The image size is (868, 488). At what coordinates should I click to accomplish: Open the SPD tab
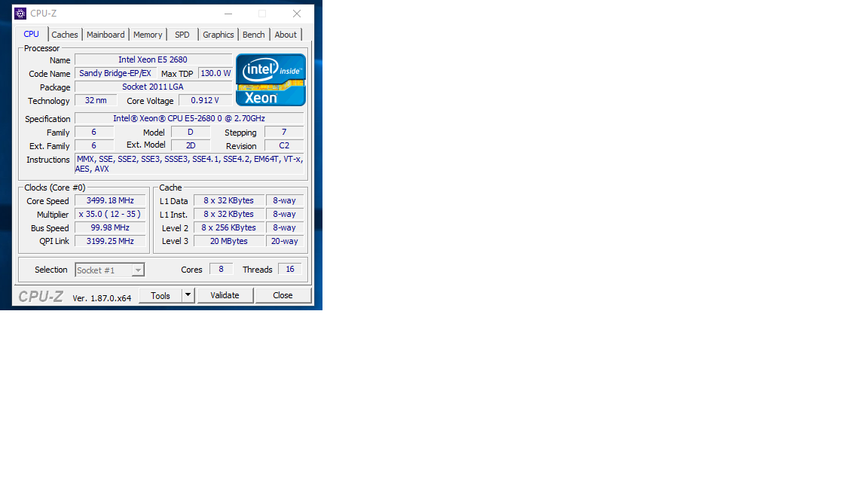click(182, 35)
